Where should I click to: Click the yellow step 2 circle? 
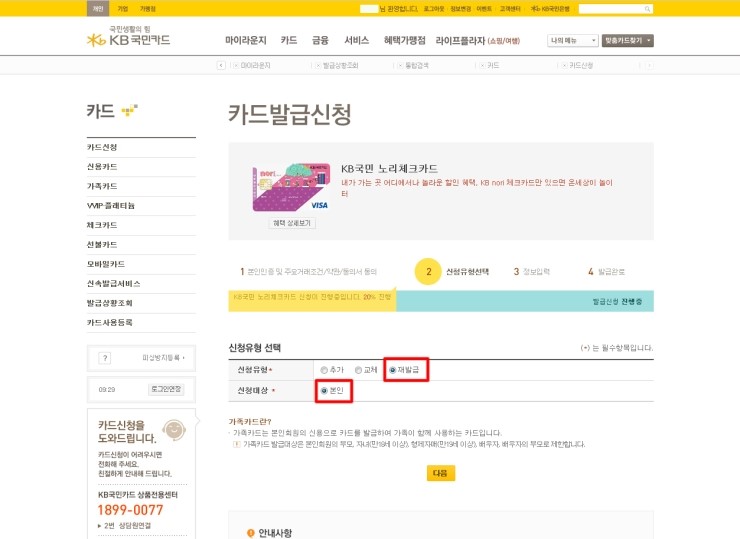(x=428, y=271)
